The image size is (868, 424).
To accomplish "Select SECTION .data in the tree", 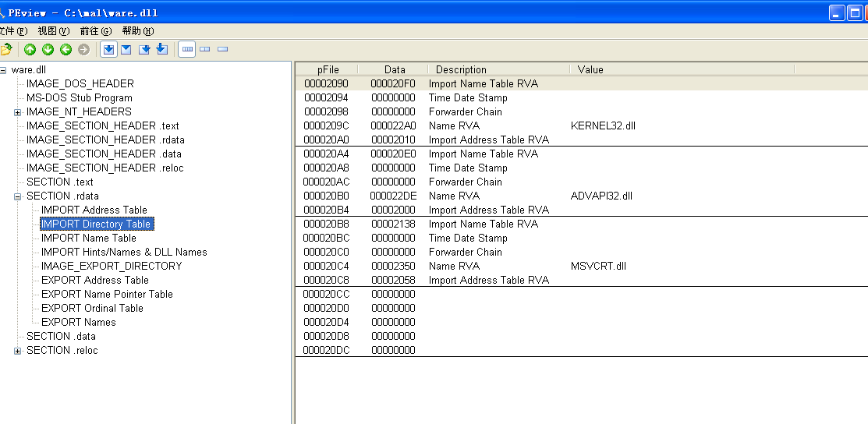I will tap(61, 336).
